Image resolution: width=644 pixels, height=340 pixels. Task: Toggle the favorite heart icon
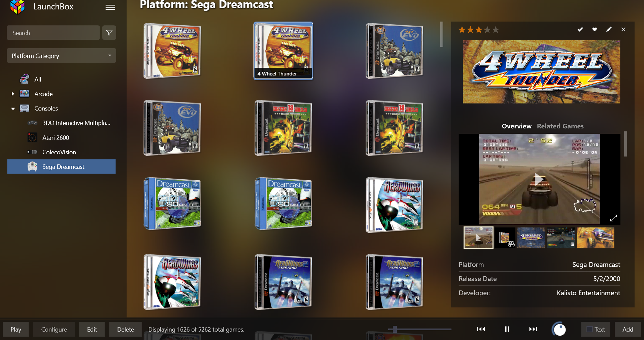tap(595, 29)
